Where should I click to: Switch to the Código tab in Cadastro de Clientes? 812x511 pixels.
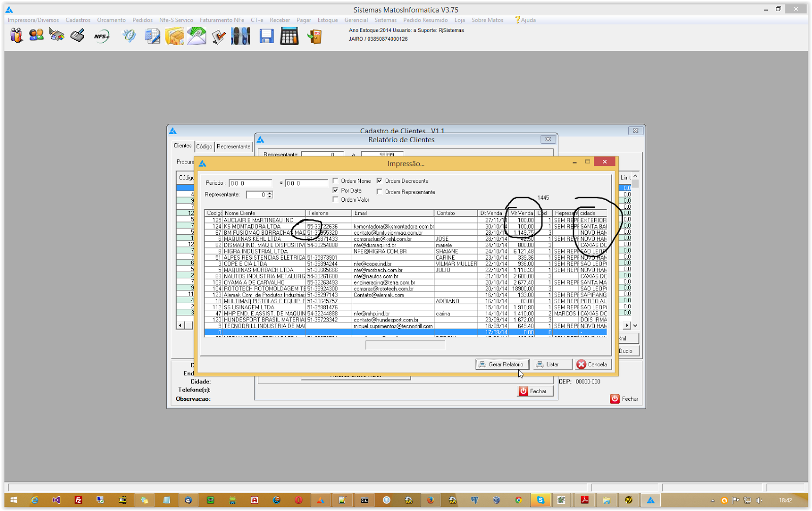pos(205,146)
